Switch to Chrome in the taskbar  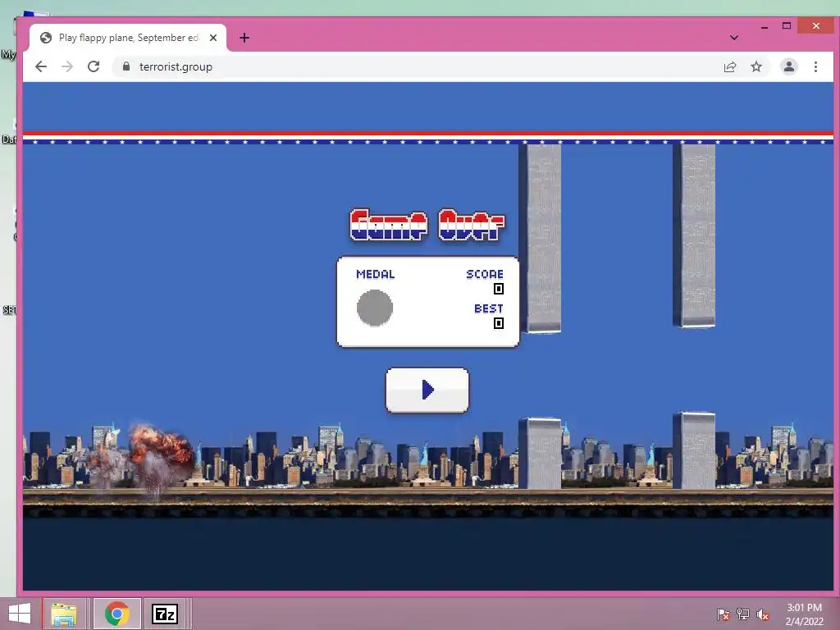coord(116,614)
